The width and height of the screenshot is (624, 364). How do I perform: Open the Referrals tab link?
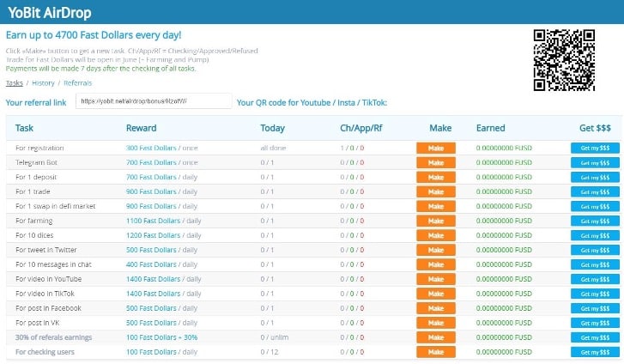click(77, 82)
